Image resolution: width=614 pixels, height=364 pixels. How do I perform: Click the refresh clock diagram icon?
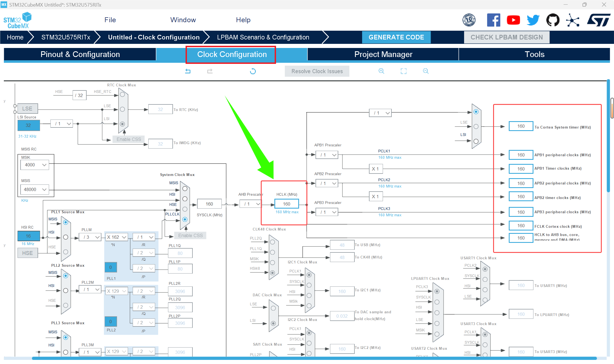pyautogui.click(x=253, y=71)
